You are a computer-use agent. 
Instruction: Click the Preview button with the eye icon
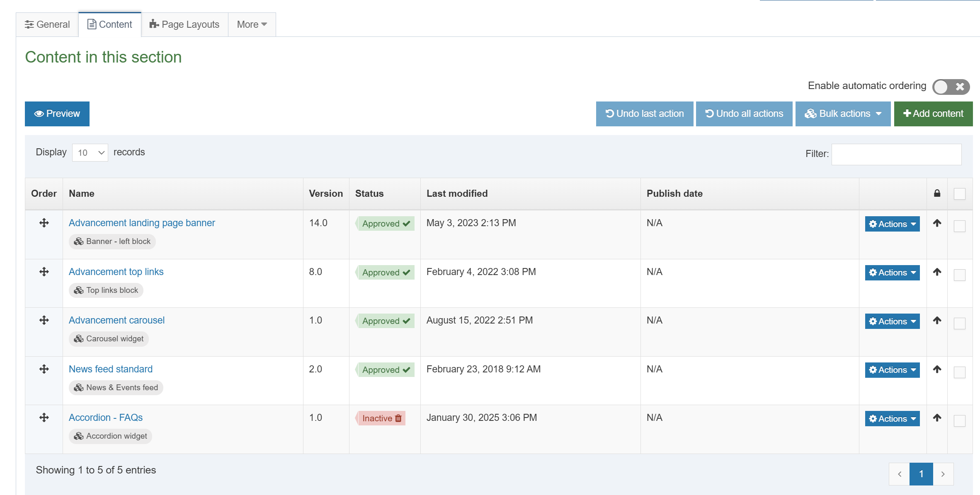coord(57,113)
